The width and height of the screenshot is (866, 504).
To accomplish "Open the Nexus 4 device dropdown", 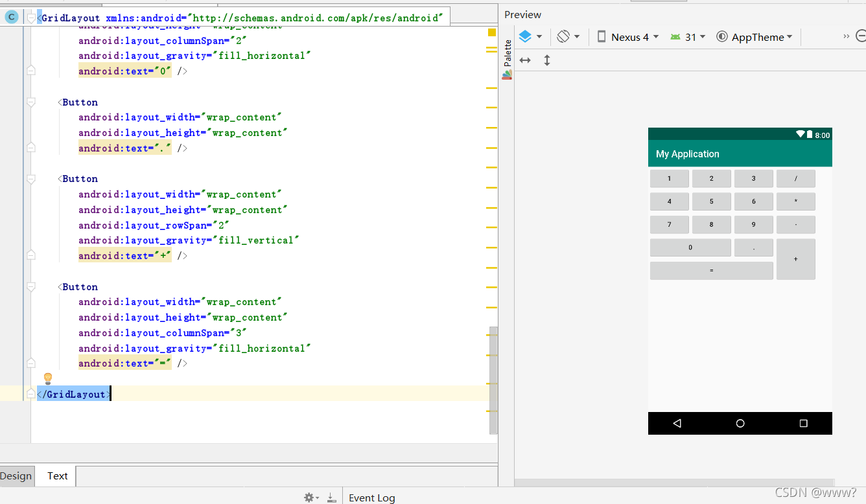I will click(627, 37).
